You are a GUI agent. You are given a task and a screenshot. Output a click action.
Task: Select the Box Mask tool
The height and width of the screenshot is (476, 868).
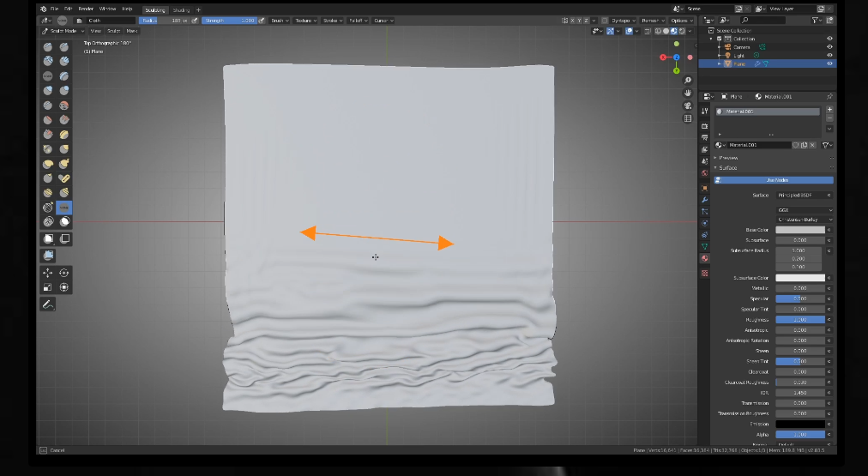tap(48, 238)
